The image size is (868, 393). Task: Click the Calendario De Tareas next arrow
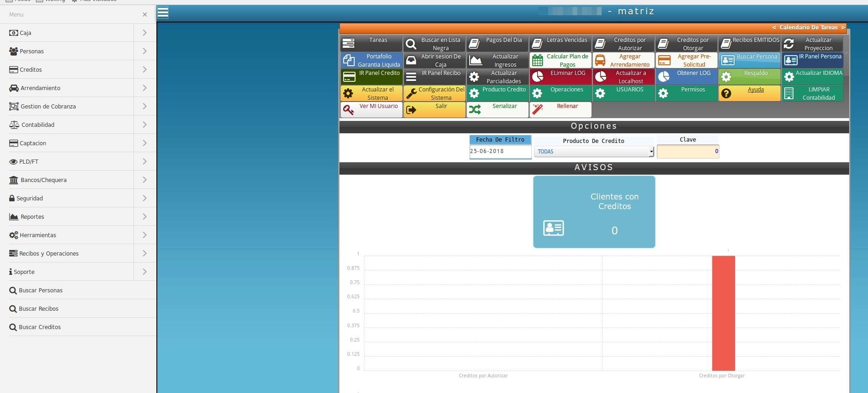pyautogui.click(x=843, y=28)
